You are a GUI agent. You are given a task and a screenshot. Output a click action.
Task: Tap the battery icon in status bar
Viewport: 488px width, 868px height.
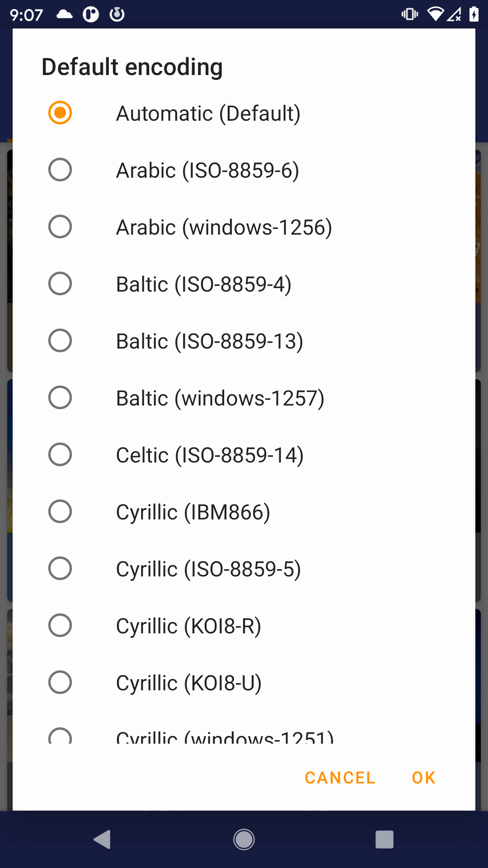(474, 14)
